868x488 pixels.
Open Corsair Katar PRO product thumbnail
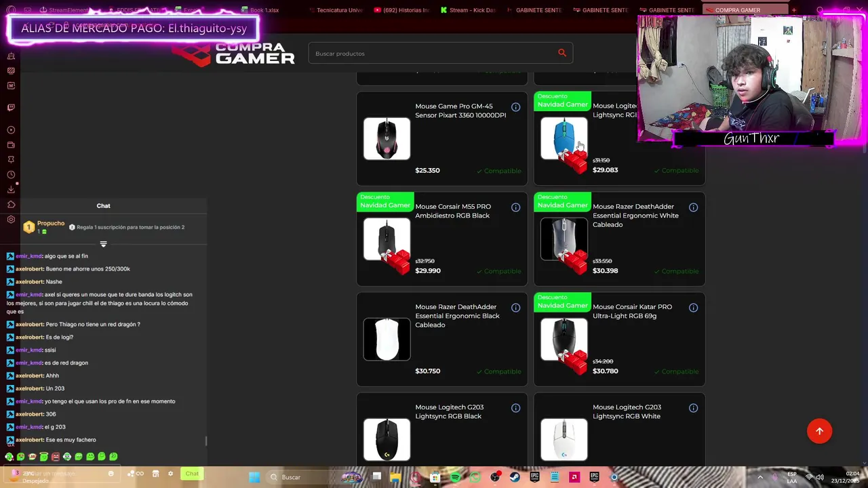(564, 339)
